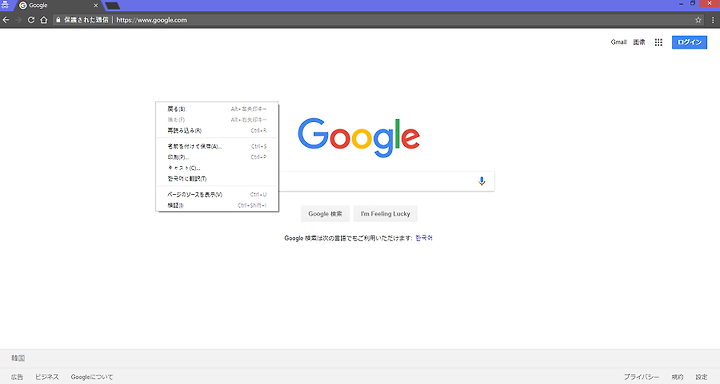Image resolution: width=720 pixels, height=384 pixels.
Task: Click the Google search box
Action: pos(358,181)
